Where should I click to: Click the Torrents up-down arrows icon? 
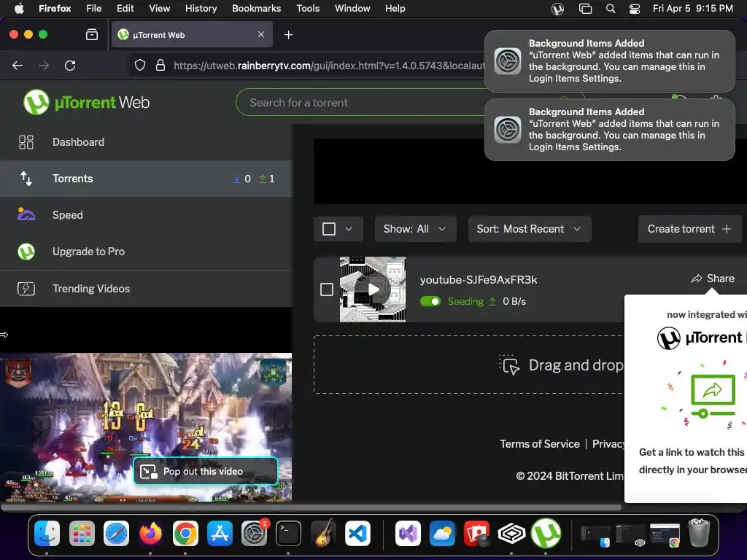[x=26, y=179]
